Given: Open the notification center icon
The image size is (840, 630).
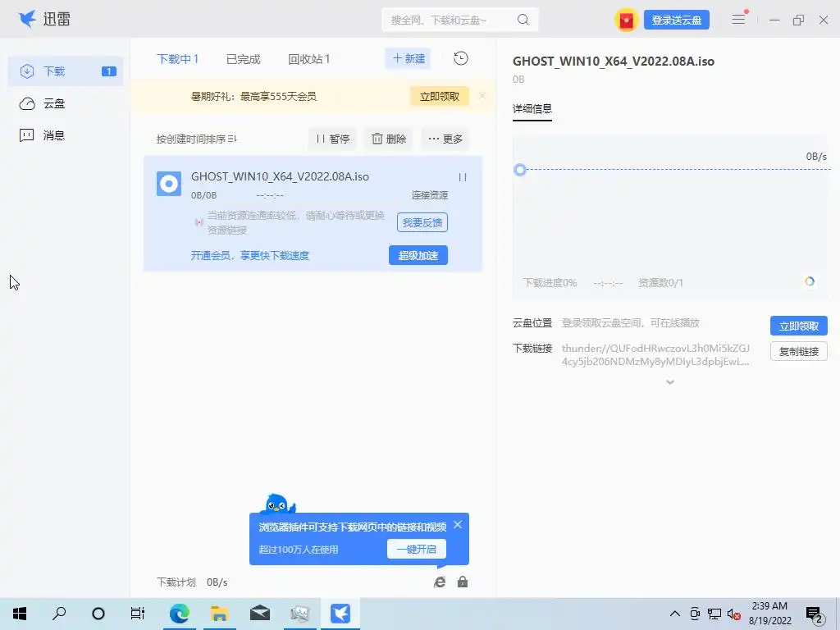Looking at the screenshot, I should pyautogui.click(x=815, y=614).
